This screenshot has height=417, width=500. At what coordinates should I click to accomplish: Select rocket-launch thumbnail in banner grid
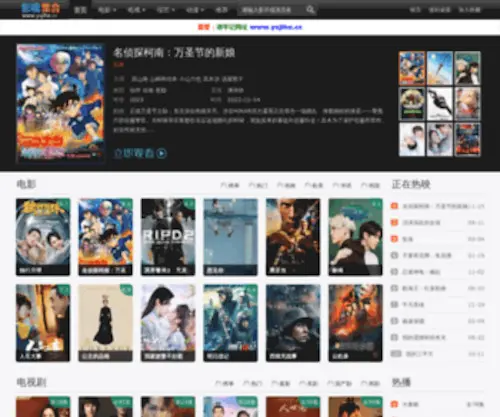(440, 68)
